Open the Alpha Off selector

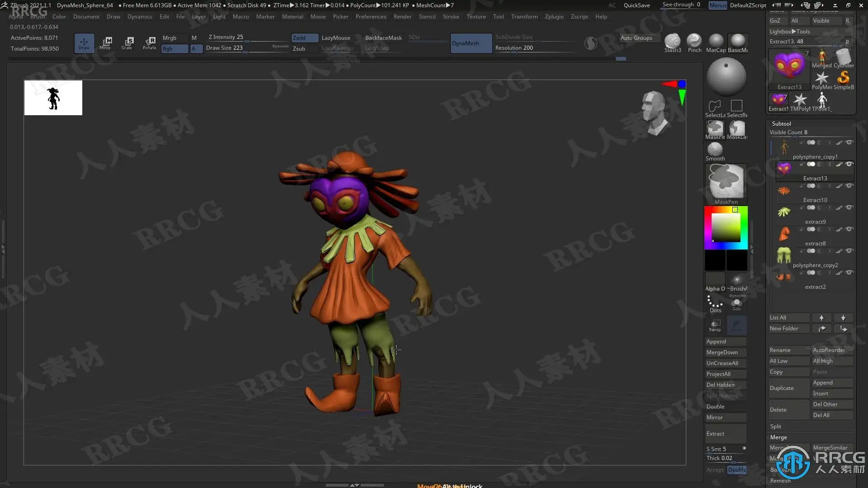pyautogui.click(x=715, y=282)
